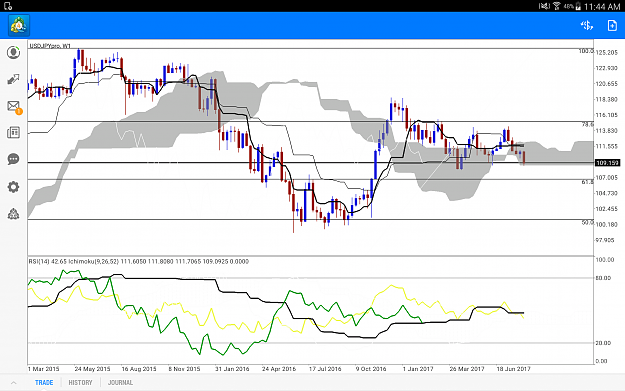Open the mailbox envelope icon
Screen dimensions: 625x391
tap(14, 106)
